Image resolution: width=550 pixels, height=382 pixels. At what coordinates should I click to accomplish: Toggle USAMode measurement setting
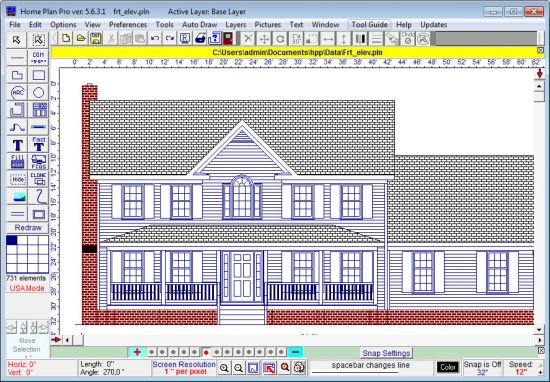[x=27, y=288]
